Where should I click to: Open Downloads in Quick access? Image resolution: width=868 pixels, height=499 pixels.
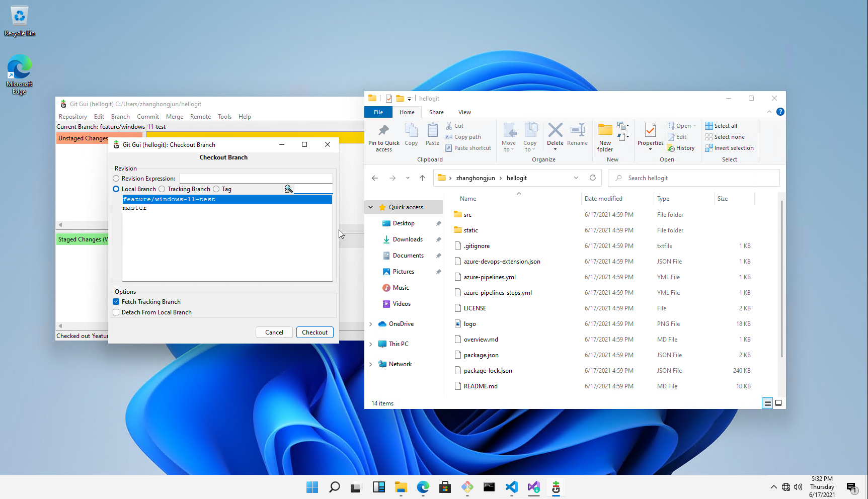point(408,239)
